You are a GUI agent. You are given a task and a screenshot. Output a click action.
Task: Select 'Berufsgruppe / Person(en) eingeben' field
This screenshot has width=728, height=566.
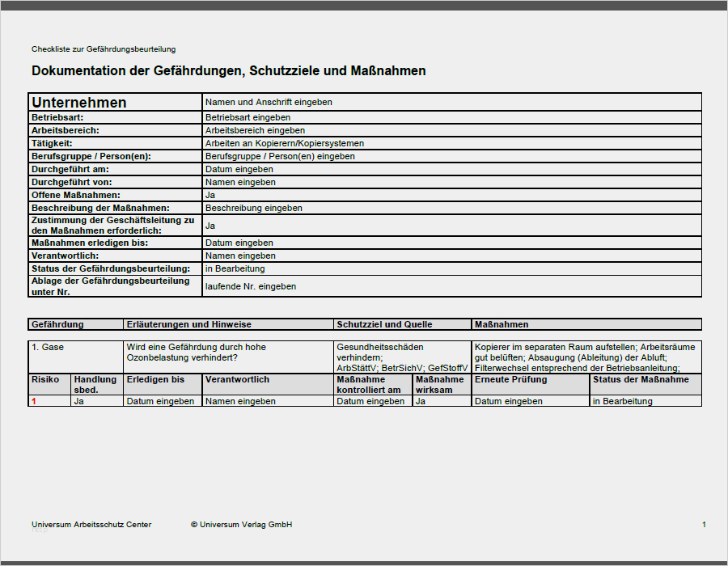point(451,156)
